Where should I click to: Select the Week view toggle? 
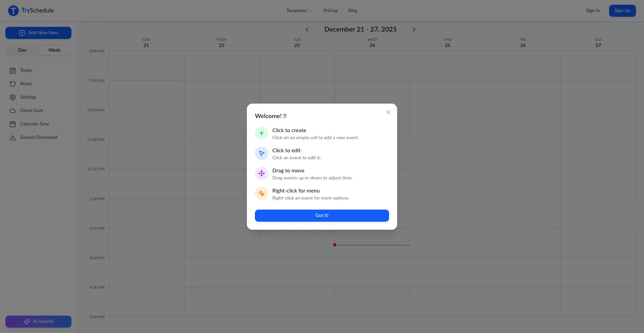click(54, 50)
